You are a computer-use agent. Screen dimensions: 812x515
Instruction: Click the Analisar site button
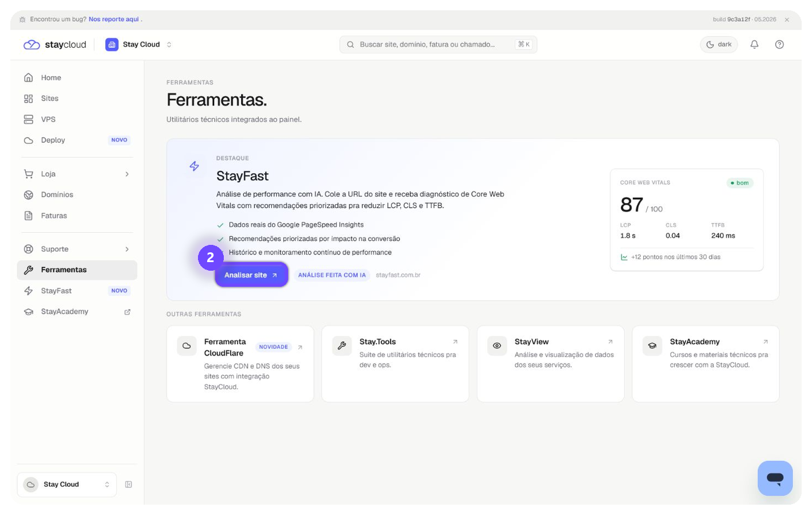click(251, 275)
